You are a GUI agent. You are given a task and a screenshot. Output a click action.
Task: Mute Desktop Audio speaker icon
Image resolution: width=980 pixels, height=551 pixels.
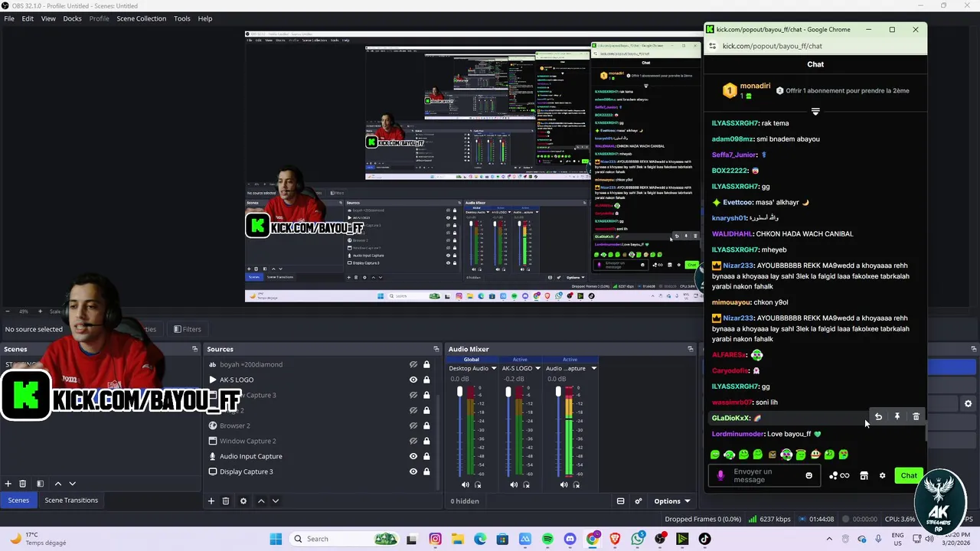coord(465,484)
